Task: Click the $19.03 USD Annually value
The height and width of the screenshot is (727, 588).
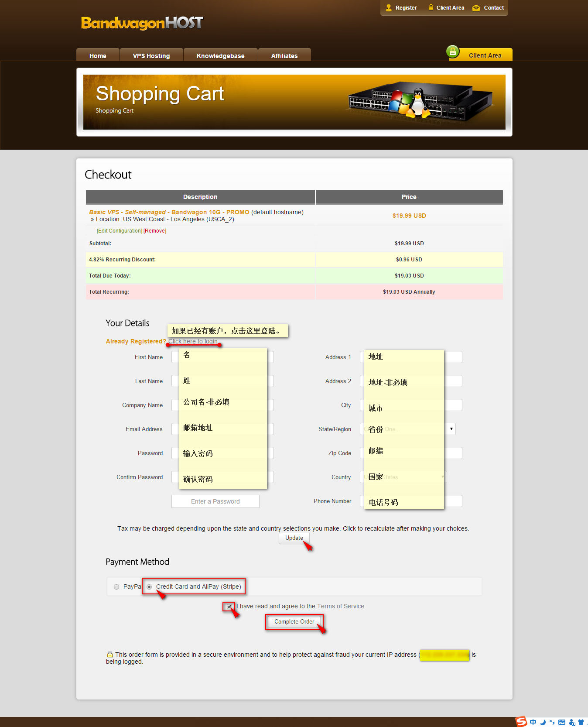Action: click(409, 292)
